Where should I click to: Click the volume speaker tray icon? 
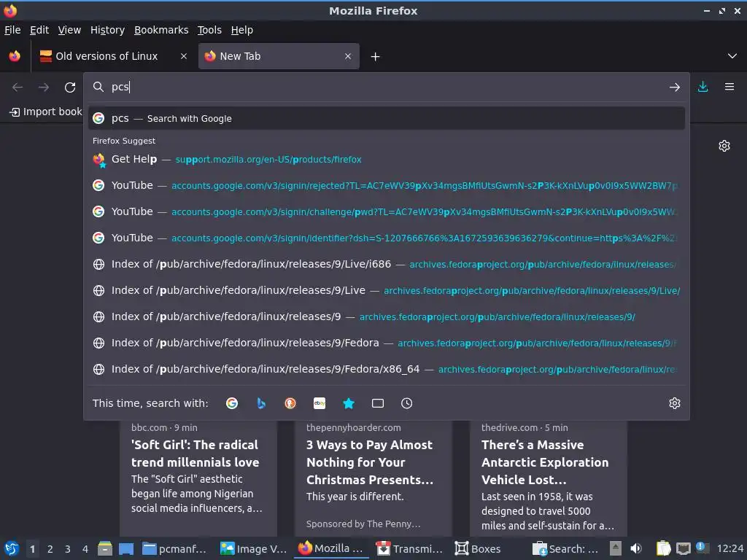click(636, 548)
